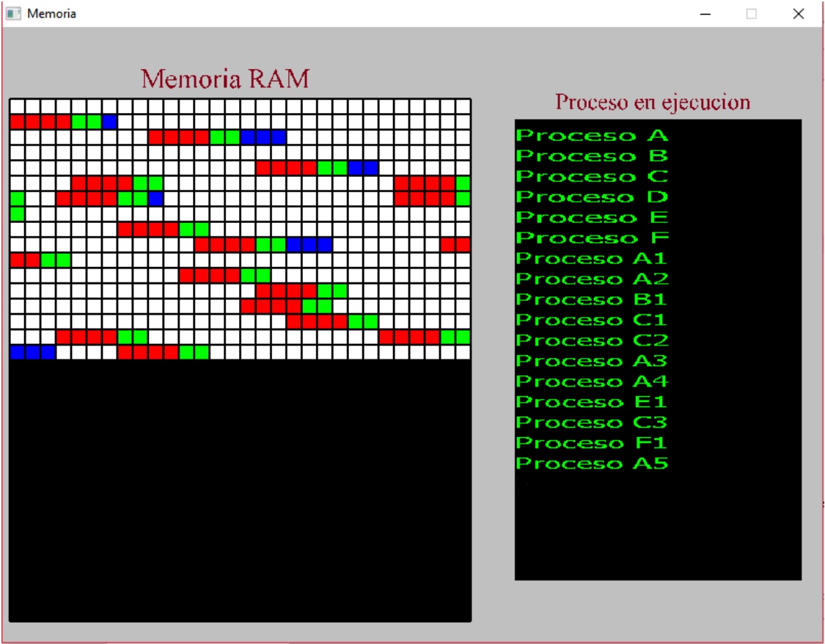Select 'Proceso C' in the process list

592,176
